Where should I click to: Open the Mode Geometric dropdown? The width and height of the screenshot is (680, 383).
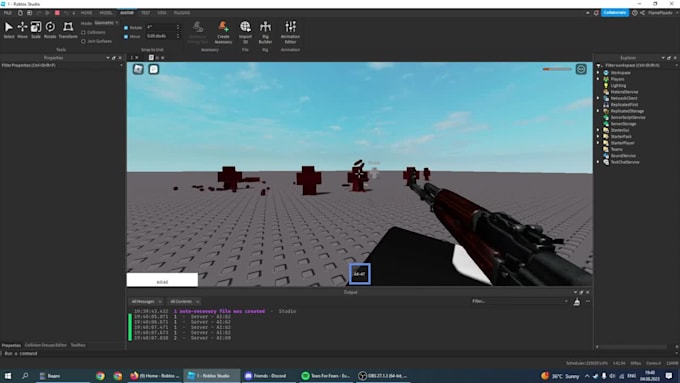point(106,23)
